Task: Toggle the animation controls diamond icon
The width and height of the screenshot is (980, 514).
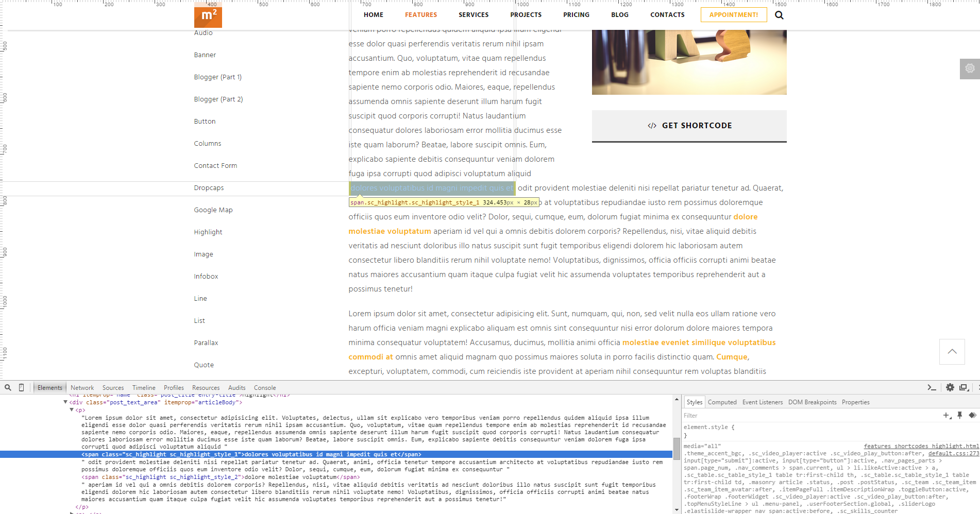Action: pos(972,415)
